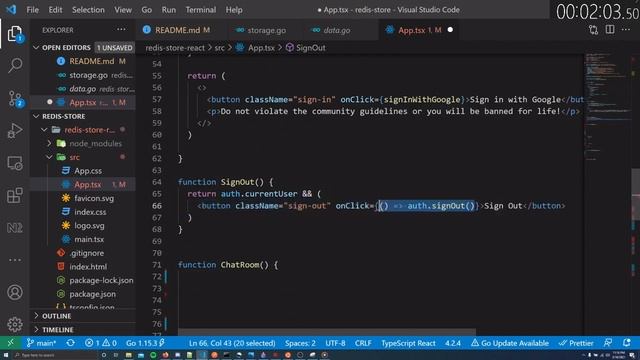Open editor more actions ellipsis

[626, 29]
